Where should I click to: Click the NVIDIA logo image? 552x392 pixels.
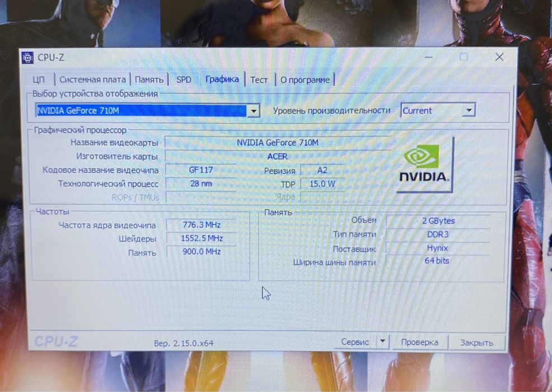click(x=425, y=165)
